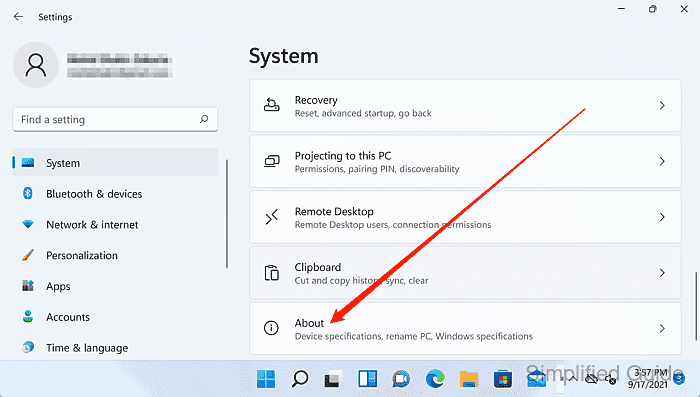This screenshot has height=397, width=700.
Task: Expand the Clipboard row chevron
Action: (662, 273)
